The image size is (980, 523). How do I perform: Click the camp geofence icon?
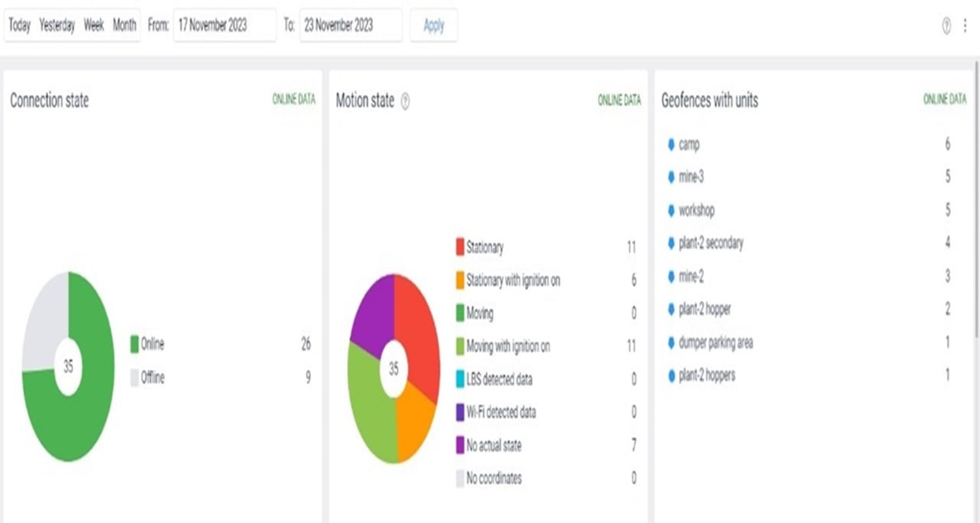(x=671, y=144)
